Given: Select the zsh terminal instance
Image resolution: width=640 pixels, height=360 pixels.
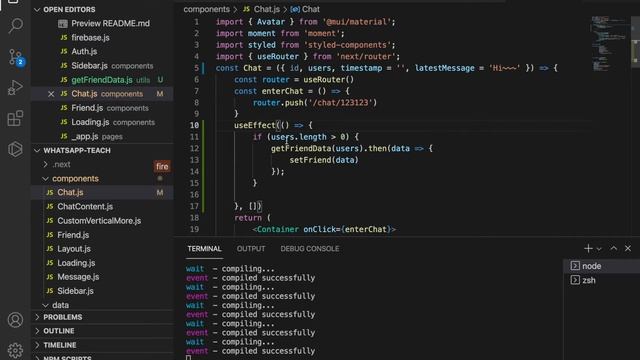Looking at the screenshot, I should 602,280.
